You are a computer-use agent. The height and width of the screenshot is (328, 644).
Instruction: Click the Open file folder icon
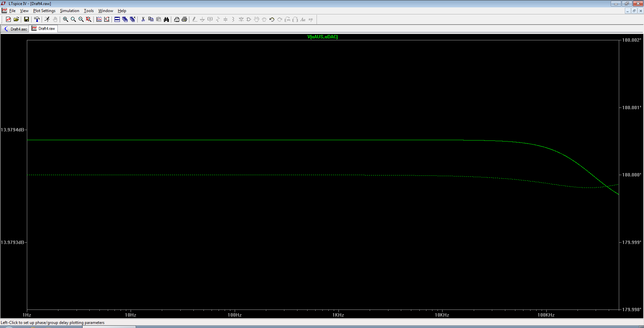click(16, 19)
